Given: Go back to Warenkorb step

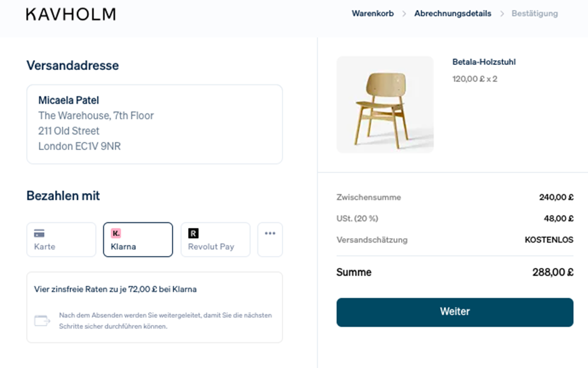Looking at the screenshot, I should tap(372, 13).
